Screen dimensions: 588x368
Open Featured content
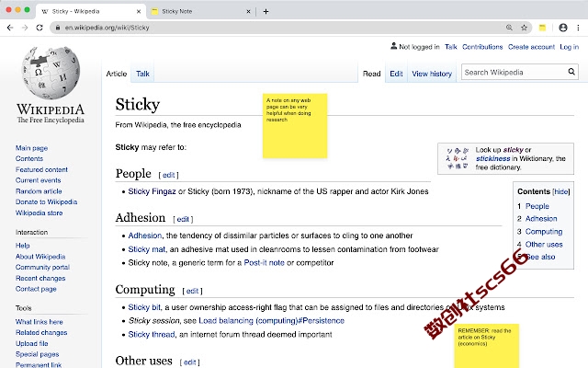41,169
